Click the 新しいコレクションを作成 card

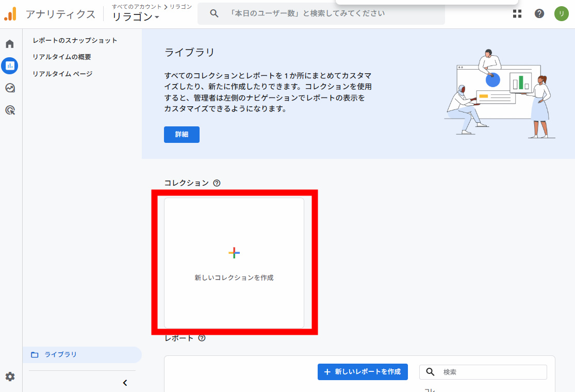click(234, 263)
